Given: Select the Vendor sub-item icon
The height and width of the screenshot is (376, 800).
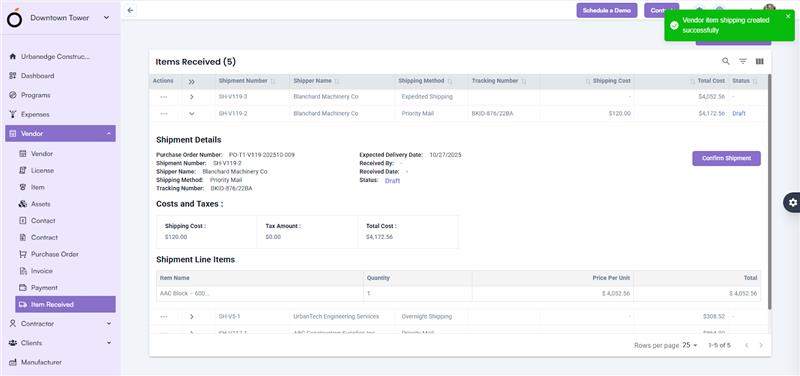Looking at the screenshot, I should (x=22, y=154).
